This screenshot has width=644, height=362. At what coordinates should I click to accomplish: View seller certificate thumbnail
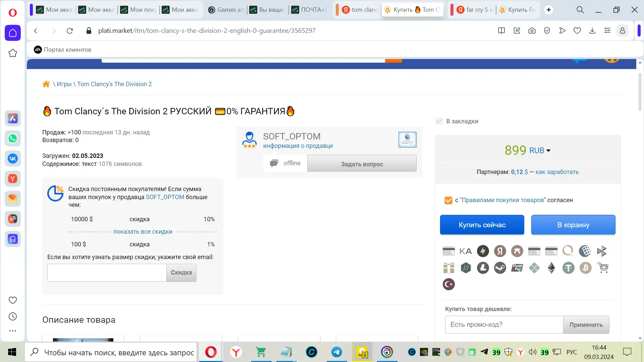coord(408,139)
